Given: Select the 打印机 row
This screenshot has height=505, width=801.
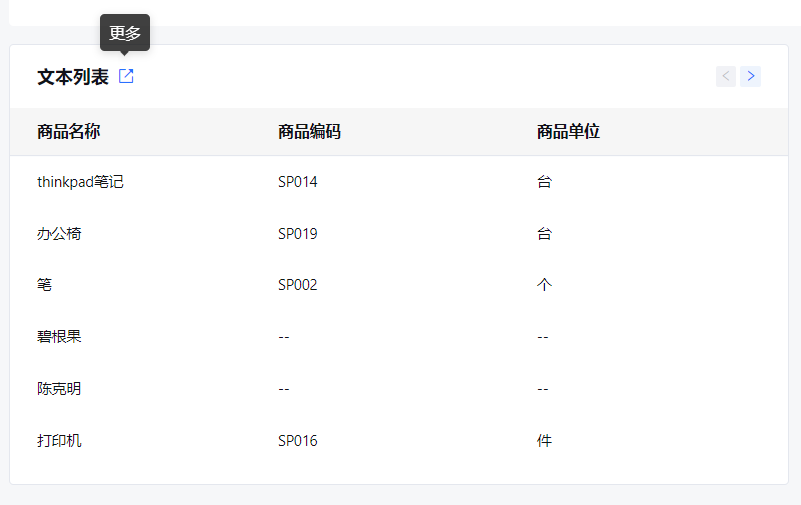Looking at the screenshot, I should pyautogui.click(x=399, y=441).
